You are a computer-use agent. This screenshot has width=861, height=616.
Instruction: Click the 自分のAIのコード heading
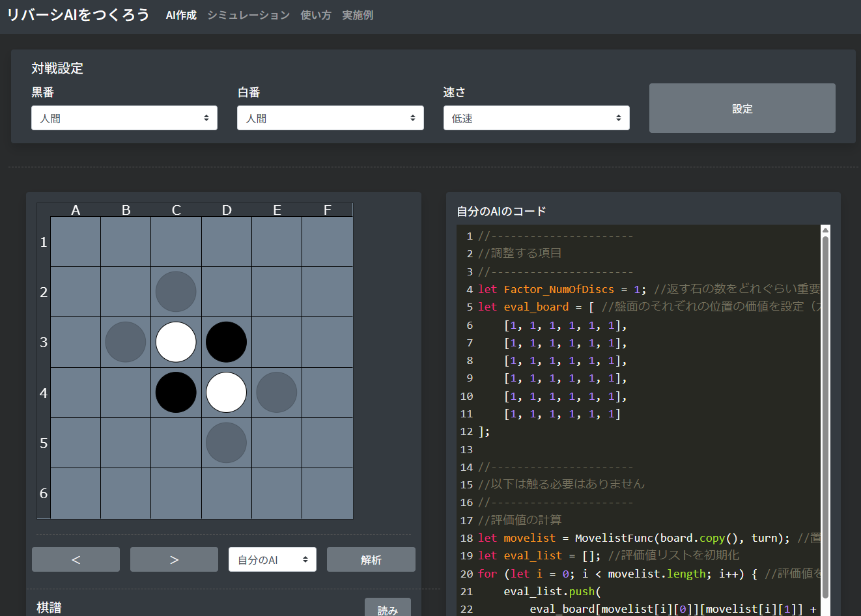point(501,211)
